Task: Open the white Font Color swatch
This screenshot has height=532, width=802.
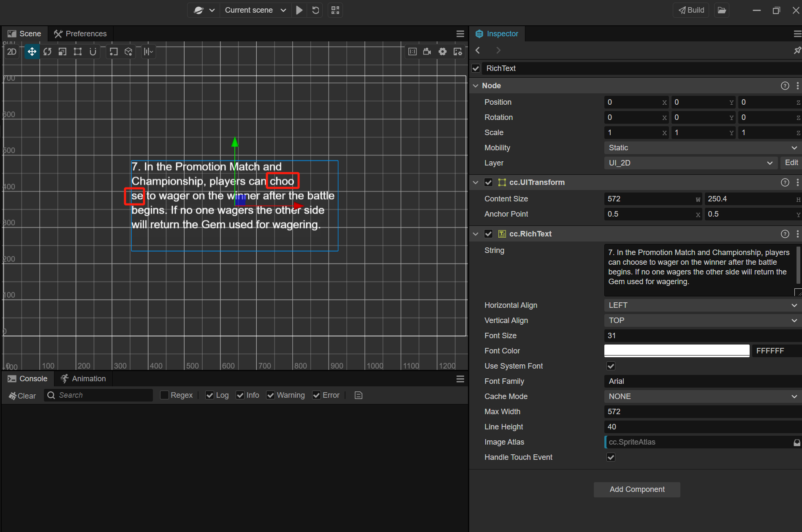Action: 677,350
